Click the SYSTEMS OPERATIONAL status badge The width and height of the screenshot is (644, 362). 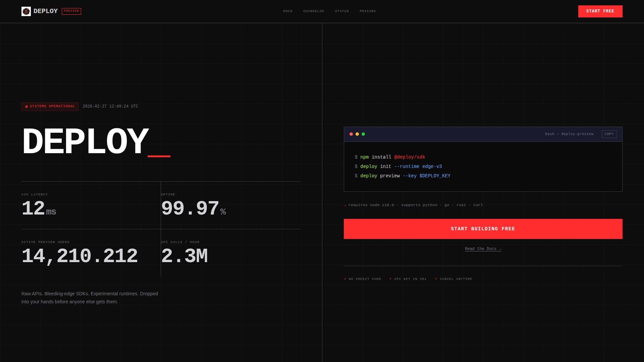click(x=50, y=106)
